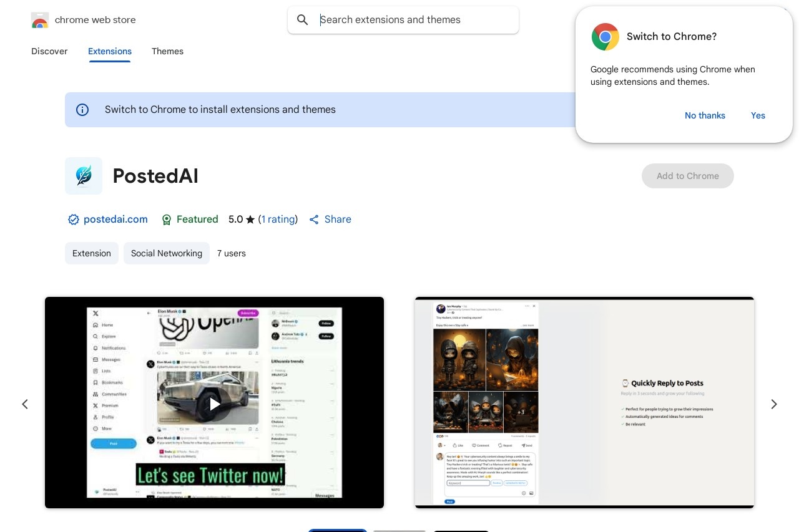Click the Switch to Chrome? heading
The width and height of the screenshot is (799, 532).
point(672,37)
